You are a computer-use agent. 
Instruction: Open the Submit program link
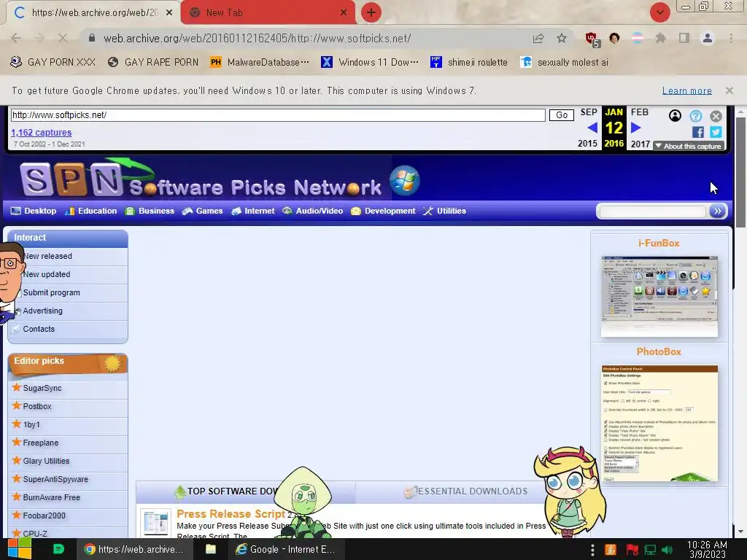coord(52,292)
